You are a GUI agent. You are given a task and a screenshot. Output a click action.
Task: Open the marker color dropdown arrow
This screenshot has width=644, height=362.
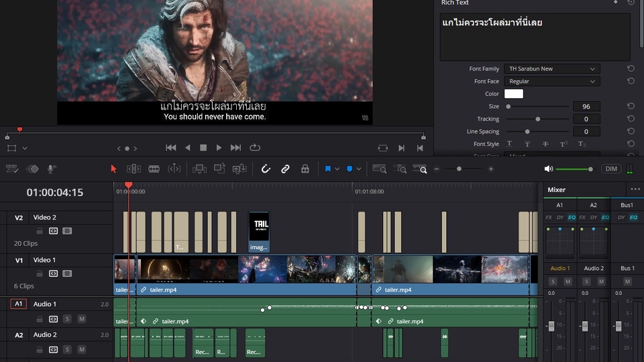359,169
